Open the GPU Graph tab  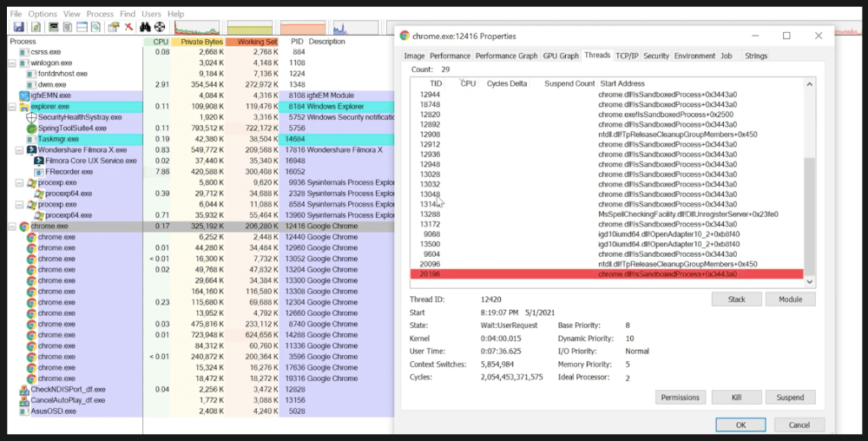click(561, 56)
